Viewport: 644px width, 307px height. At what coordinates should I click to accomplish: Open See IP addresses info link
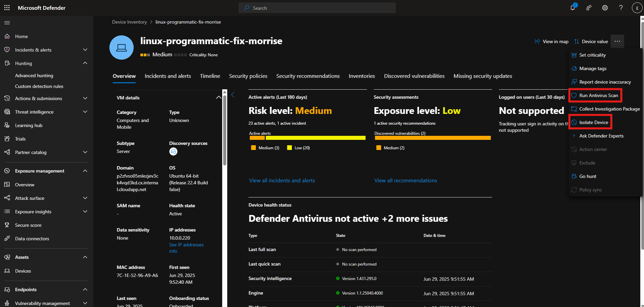click(x=186, y=248)
